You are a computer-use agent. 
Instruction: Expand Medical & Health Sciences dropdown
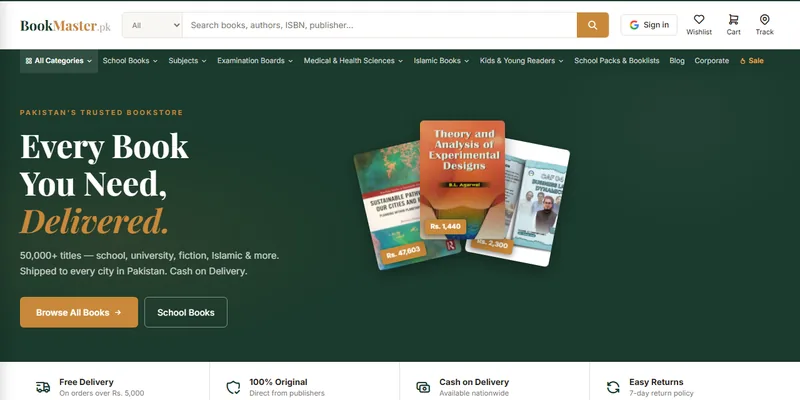[x=353, y=61]
